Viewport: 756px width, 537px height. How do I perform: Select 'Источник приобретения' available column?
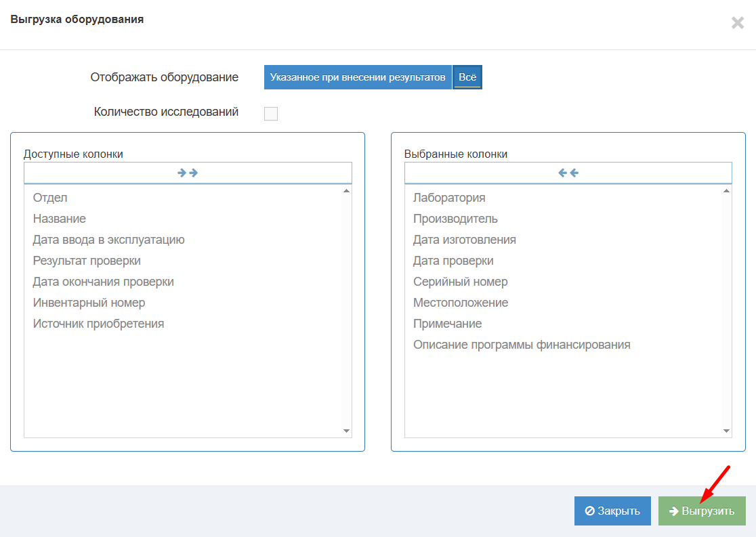coord(99,324)
